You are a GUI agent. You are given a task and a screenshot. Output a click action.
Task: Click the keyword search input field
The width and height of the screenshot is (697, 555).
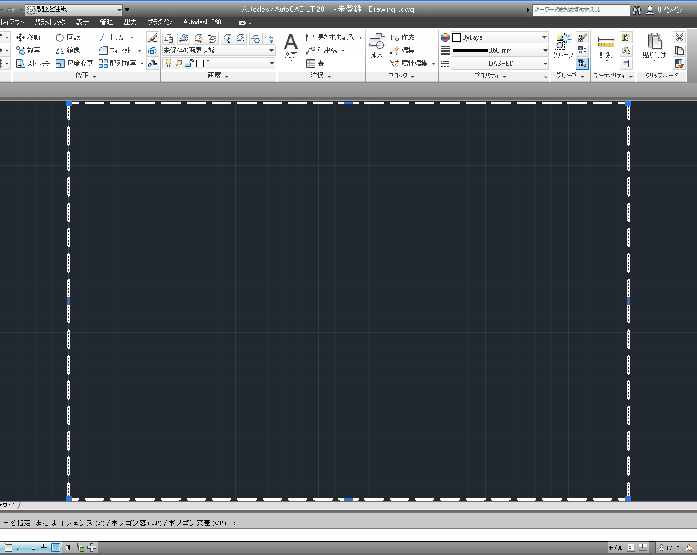click(581, 10)
